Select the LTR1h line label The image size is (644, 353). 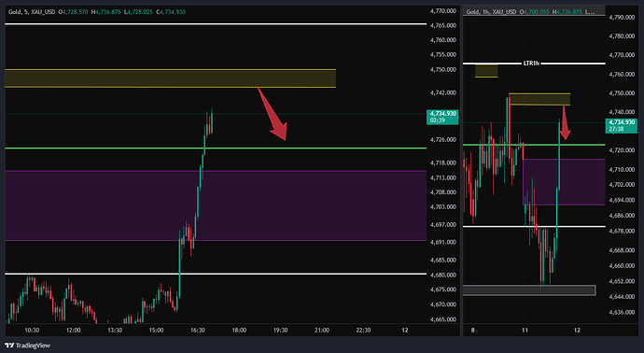coord(531,64)
